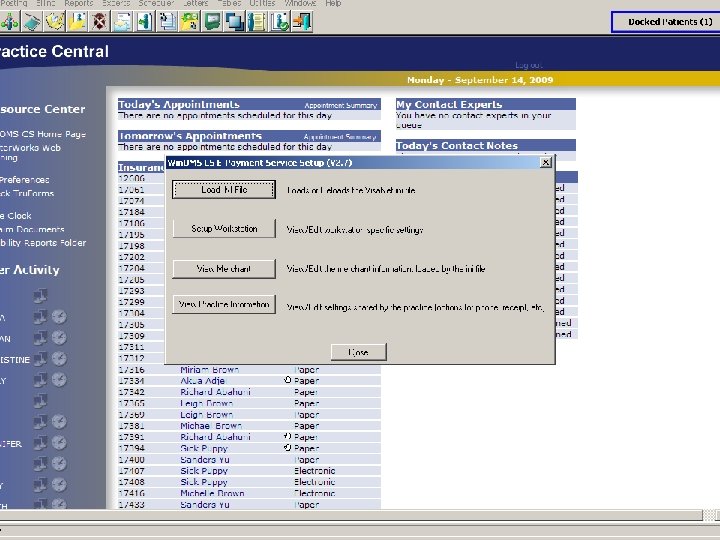Image resolution: width=720 pixels, height=540 pixels.
Task: Open the Scheduler menu
Action: pos(156,3)
